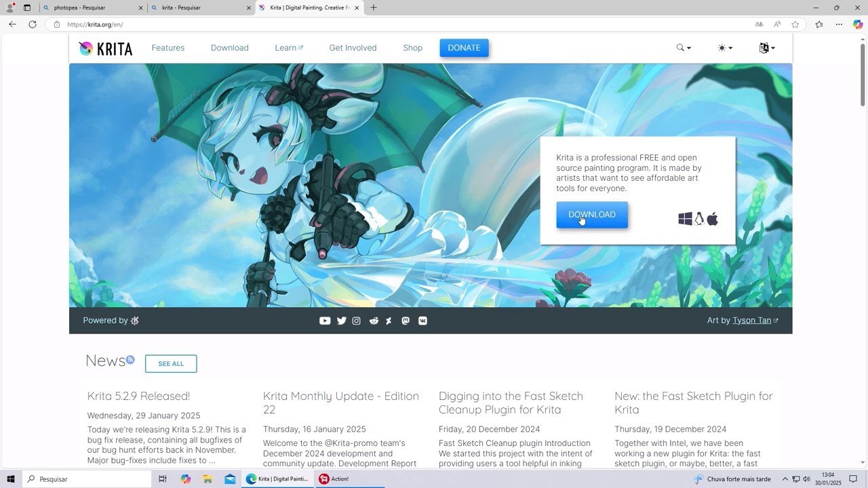This screenshot has height=488, width=868.
Task: Open the Reddit icon link
Action: (374, 321)
